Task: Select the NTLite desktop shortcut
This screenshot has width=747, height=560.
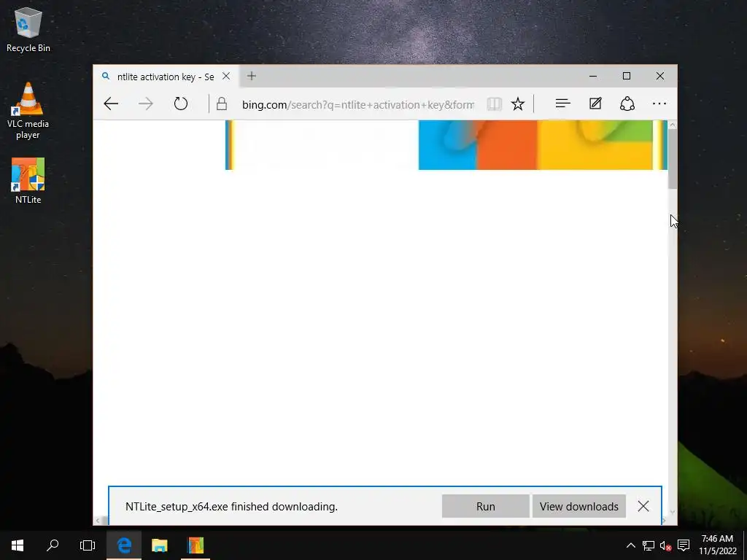Action: [28, 181]
